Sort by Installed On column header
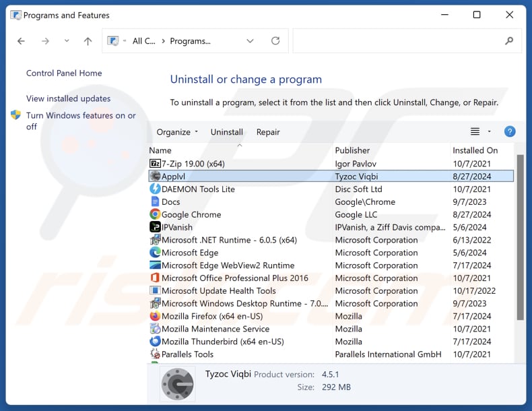 point(475,150)
